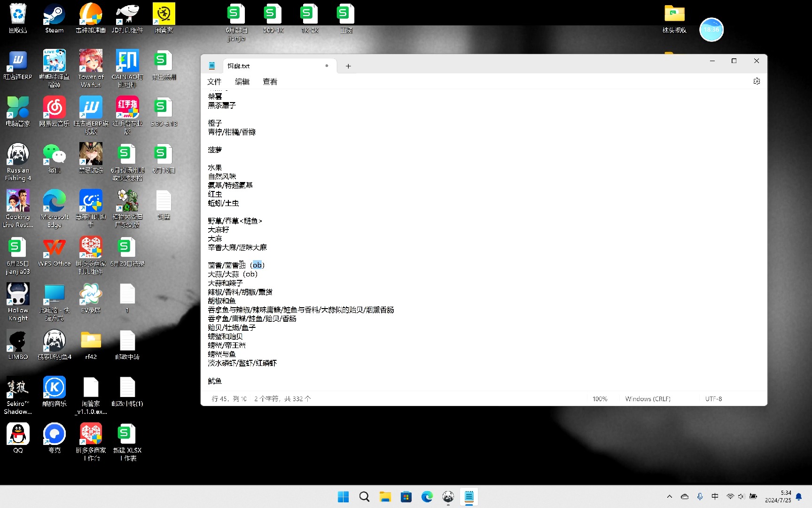Click the microphone tray icon
This screenshot has height=508, width=812.
tap(700, 497)
